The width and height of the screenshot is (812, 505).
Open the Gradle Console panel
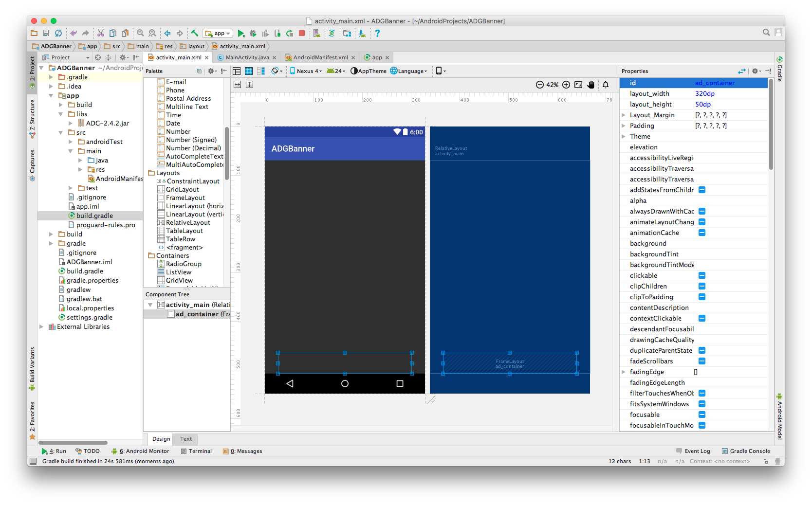pos(746,451)
